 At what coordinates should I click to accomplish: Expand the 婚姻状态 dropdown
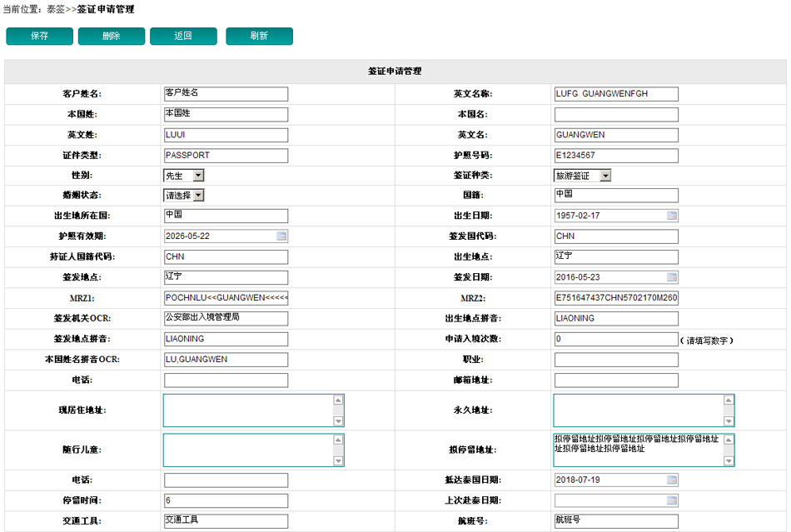(x=197, y=196)
